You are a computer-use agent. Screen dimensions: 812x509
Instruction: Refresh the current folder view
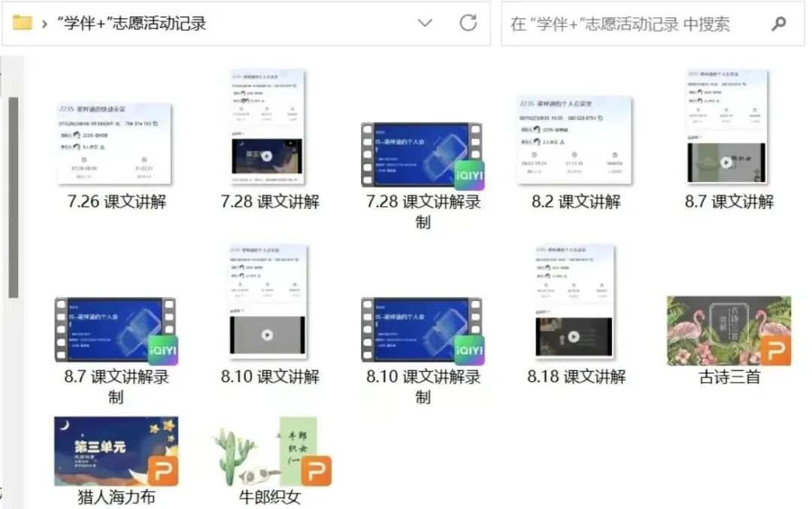[468, 23]
